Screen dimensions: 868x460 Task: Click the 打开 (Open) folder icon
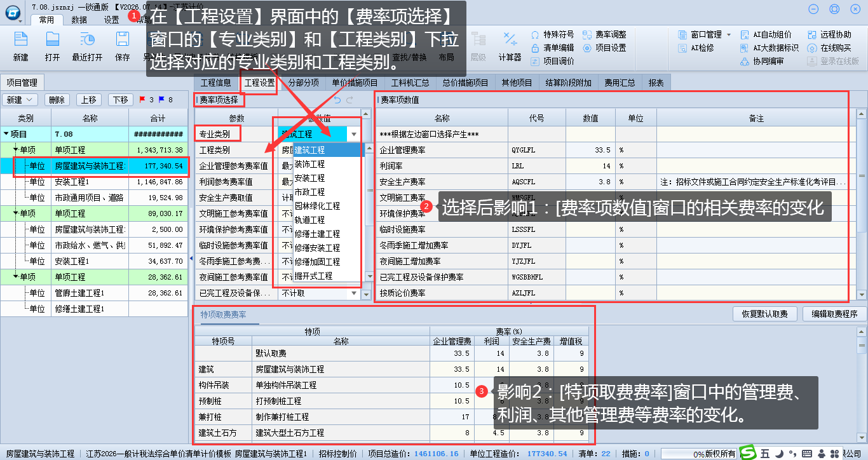click(53, 39)
